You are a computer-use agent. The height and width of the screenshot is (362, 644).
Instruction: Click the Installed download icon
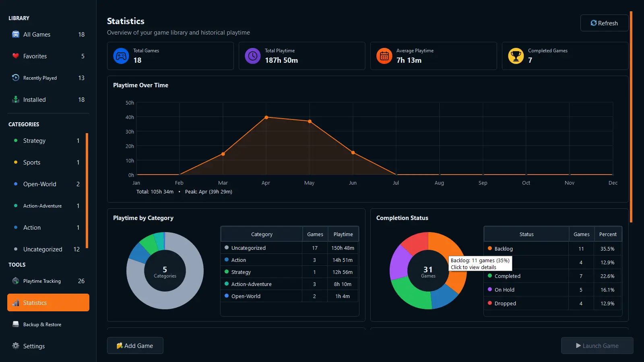coord(16,99)
